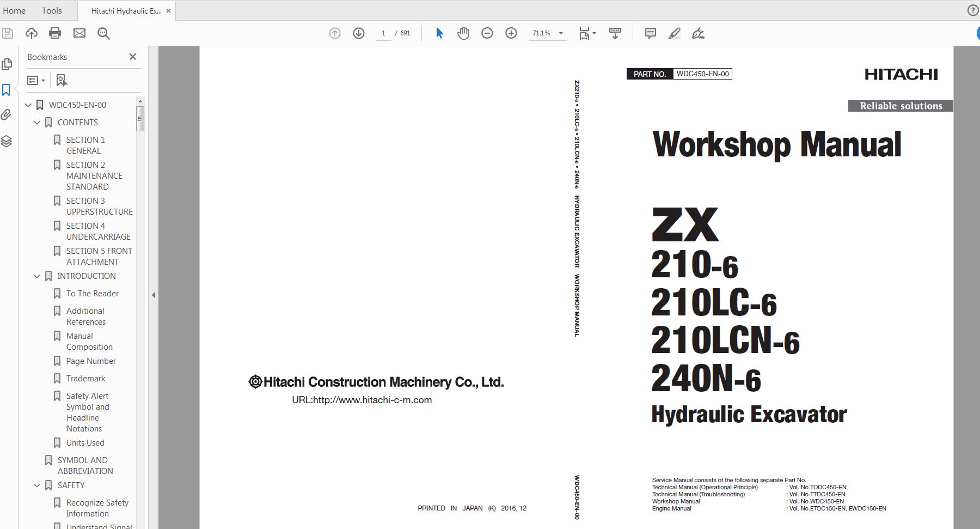Open SYMBOL AND ABBREVIATION bookmark
980x529 pixels.
[x=85, y=465]
